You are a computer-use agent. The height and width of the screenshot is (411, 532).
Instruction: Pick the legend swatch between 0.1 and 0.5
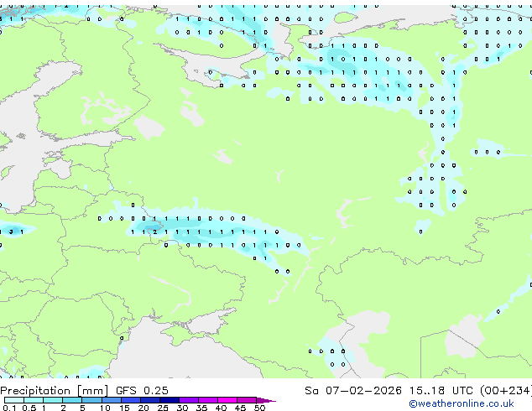pyautogui.click(x=14, y=400)
